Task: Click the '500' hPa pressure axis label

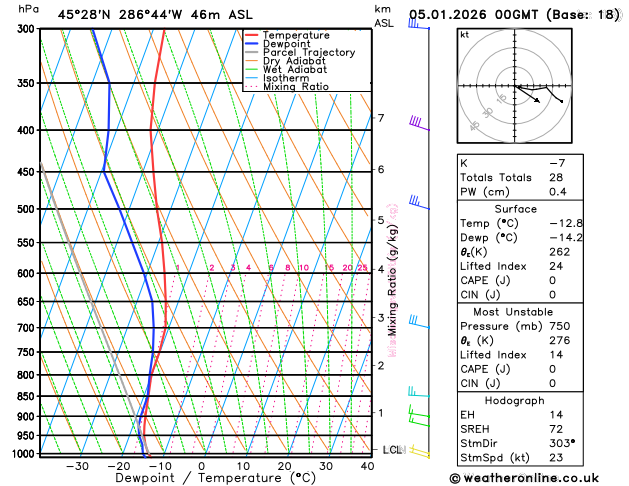Action: 28,209
